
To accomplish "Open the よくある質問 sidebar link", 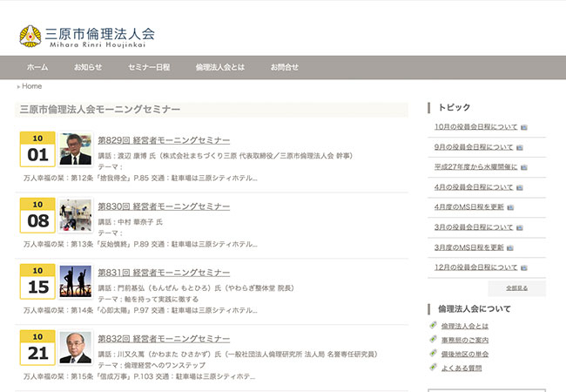I will click(x=462, y=368).
